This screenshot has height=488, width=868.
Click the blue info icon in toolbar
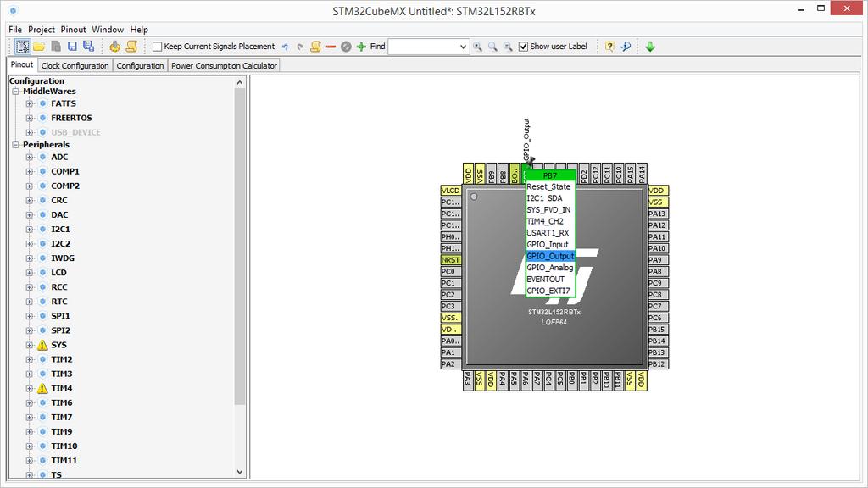(626, 47)
